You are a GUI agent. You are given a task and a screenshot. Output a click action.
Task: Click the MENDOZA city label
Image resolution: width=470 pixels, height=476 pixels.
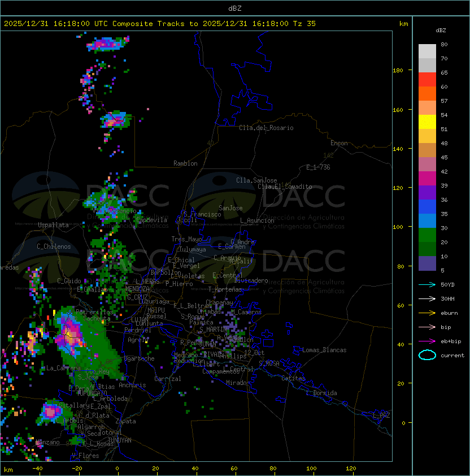click(x=137, y=289)
